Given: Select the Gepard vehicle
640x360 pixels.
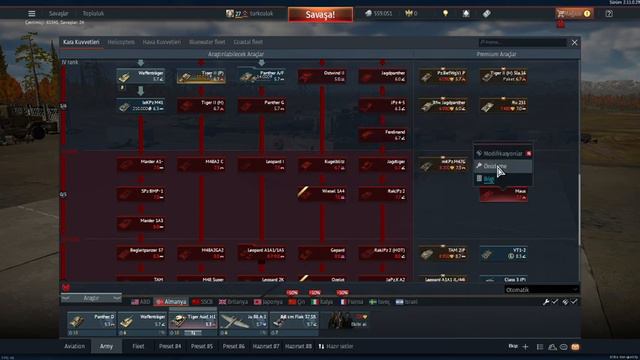Looking at the screenshot, I should (322, 253).
